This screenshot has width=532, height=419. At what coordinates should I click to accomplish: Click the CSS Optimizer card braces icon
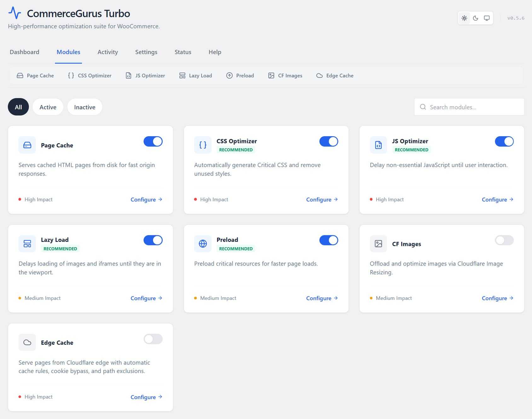(x=203, y=145)
